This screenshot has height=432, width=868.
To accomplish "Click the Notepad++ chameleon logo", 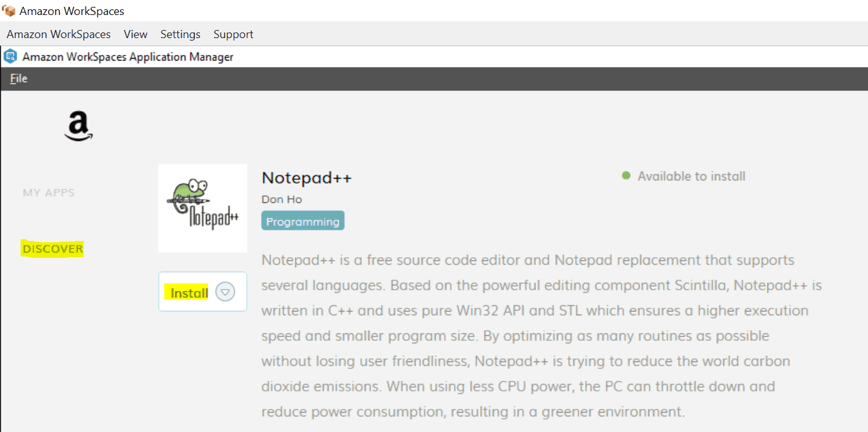I will (202, 208).
